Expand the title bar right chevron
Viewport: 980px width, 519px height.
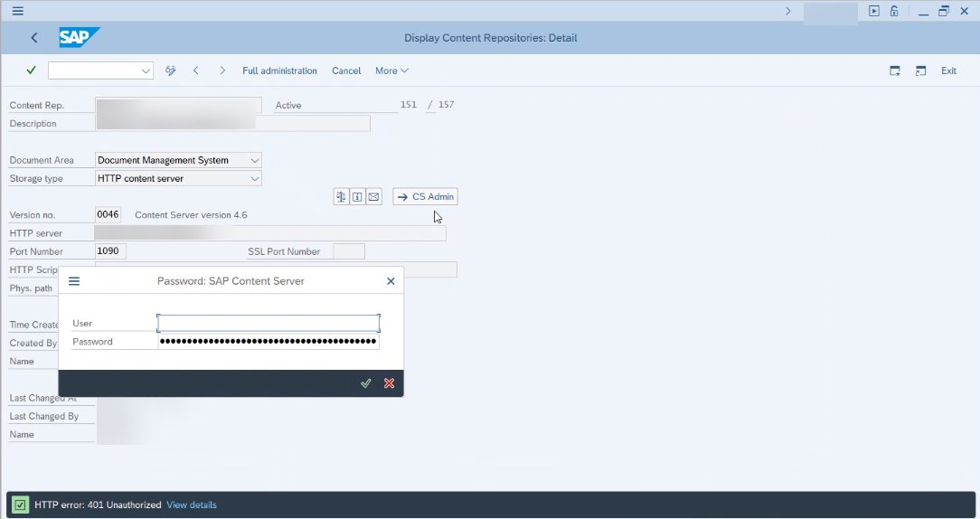click(x=787, y=11)
